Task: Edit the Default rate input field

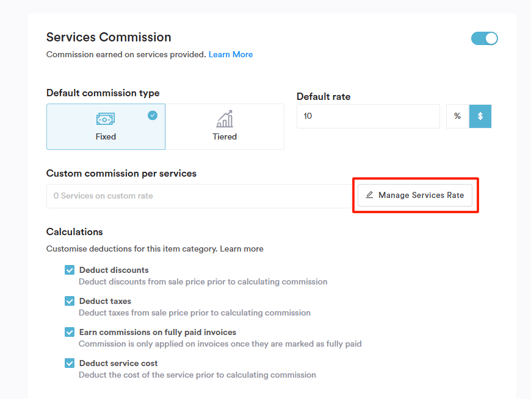Action: 368,116
